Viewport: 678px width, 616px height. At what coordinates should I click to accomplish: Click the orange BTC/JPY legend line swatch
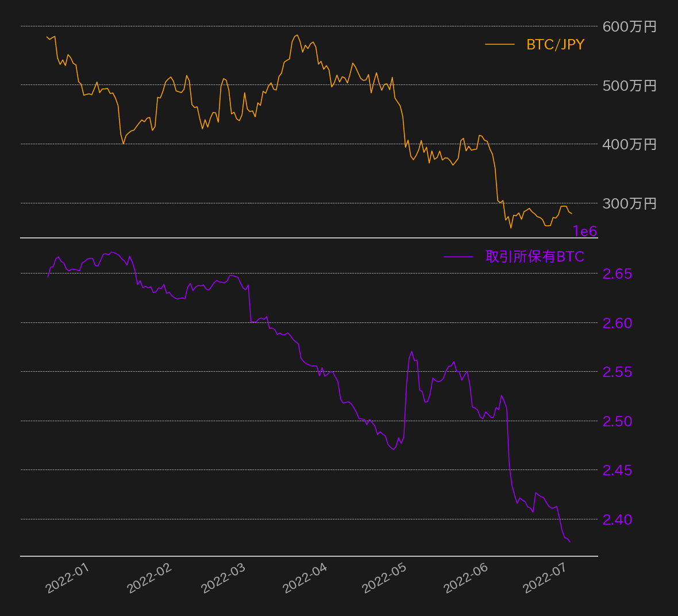coord(499,44)
